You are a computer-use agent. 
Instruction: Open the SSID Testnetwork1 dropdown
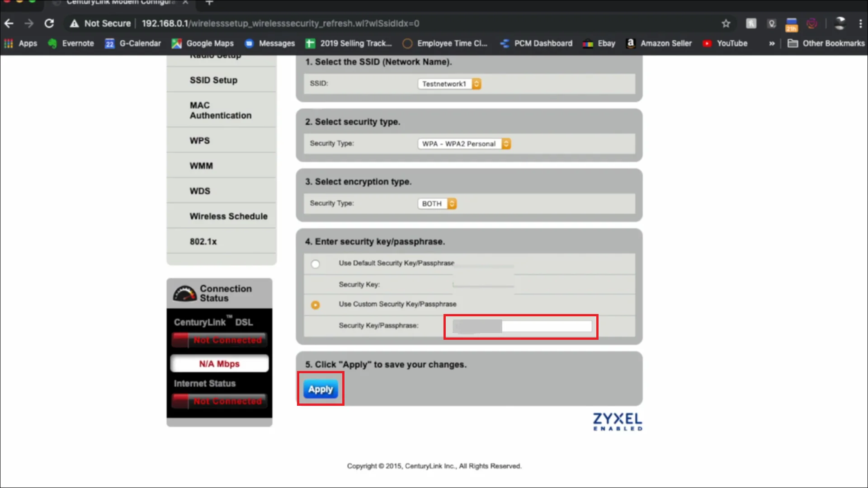(449, 84)
